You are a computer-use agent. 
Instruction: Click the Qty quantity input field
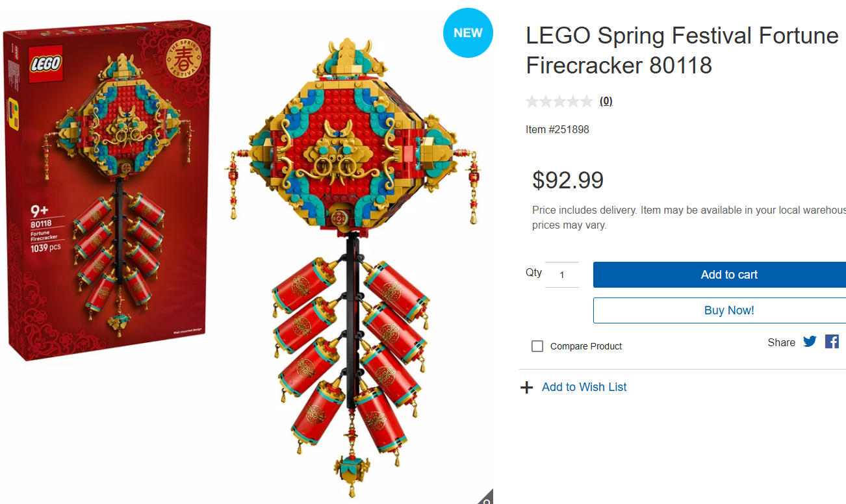[x=562, y=275]
